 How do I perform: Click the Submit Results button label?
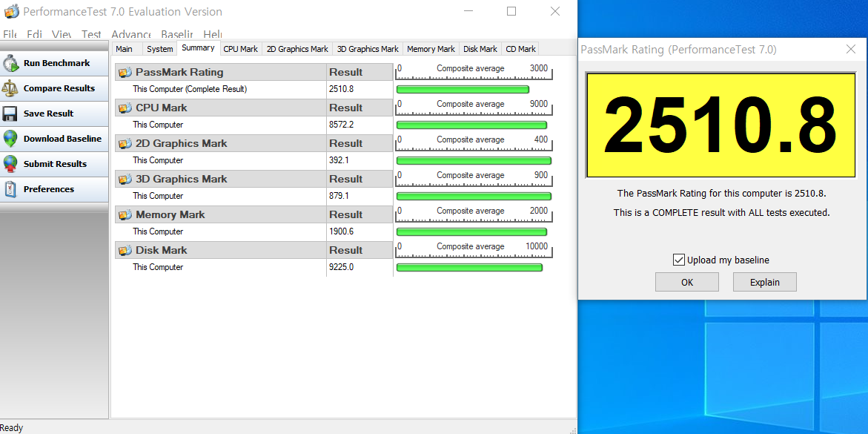tap(55, 164)
